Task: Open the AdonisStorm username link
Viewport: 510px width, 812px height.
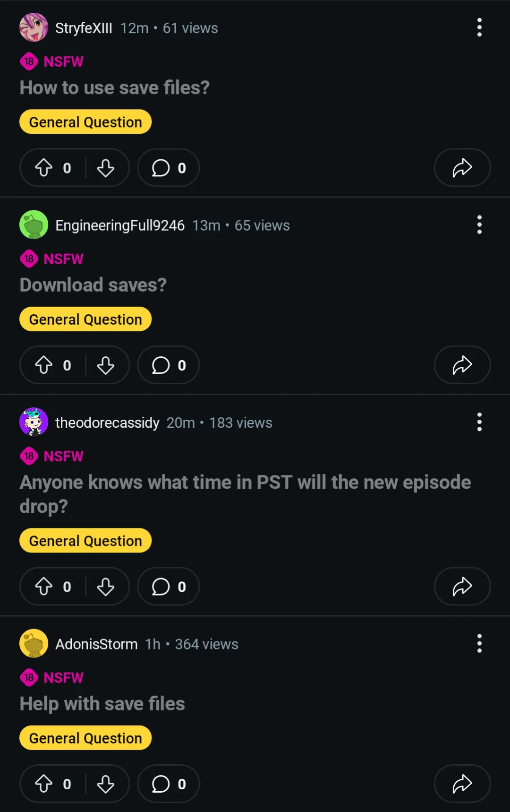Action: pyautogui.click(x=96, y=644)
